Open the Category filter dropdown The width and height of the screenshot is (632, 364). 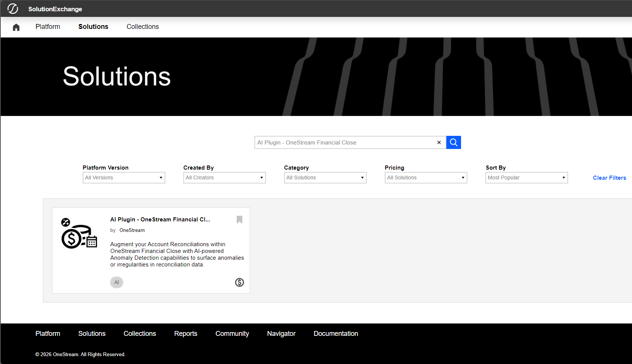pyautogui.click(x=325, y=177)
